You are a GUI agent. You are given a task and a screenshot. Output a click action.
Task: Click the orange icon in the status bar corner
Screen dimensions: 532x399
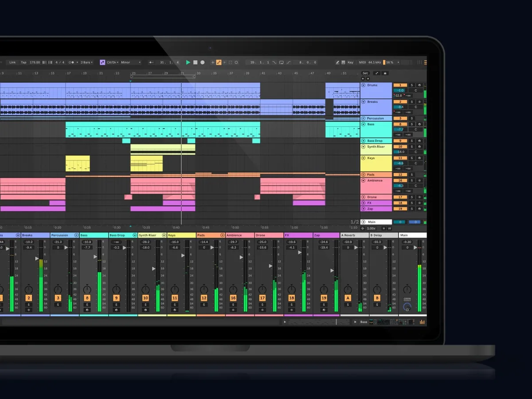(422, 322)
